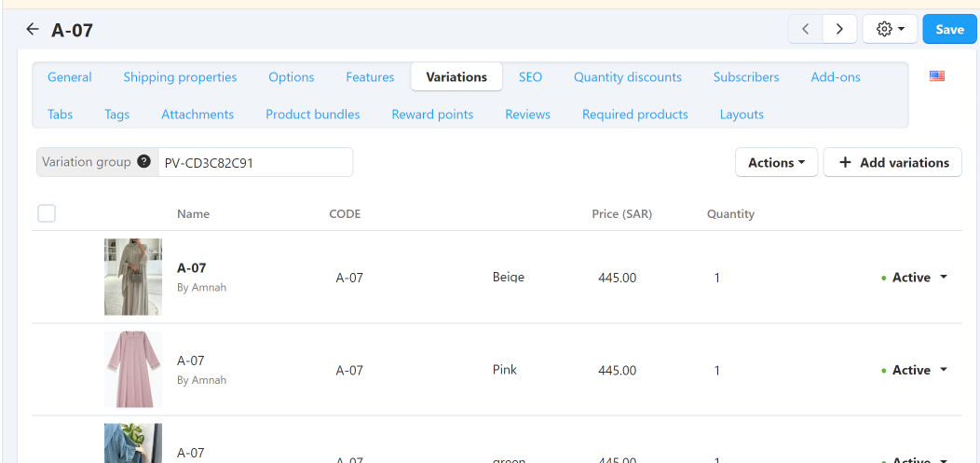This screenshot has width=980, height=463.
Task: Open the gear settings menu
Action: [890, 30]
